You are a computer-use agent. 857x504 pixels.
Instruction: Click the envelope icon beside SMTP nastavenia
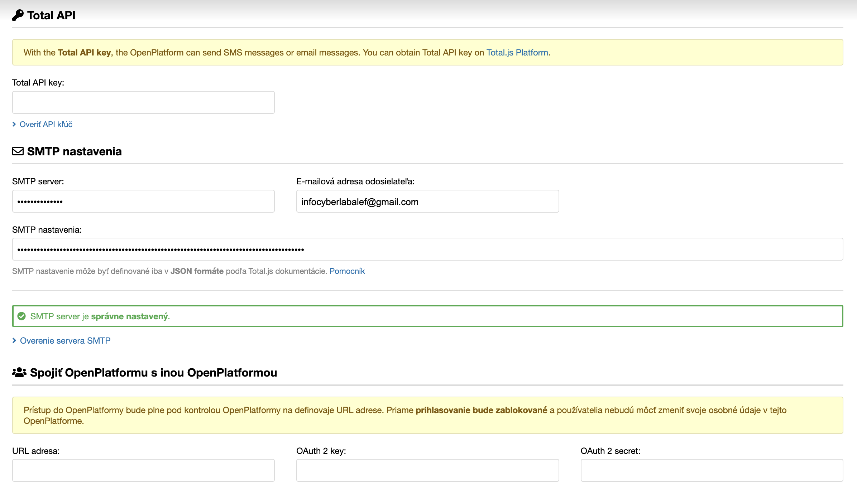point(18,151)
